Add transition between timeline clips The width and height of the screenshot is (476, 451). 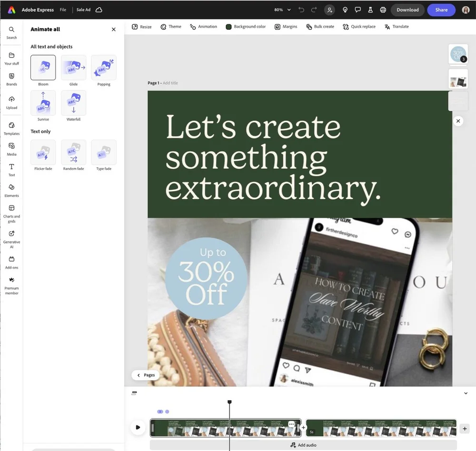tap(303, 428)
